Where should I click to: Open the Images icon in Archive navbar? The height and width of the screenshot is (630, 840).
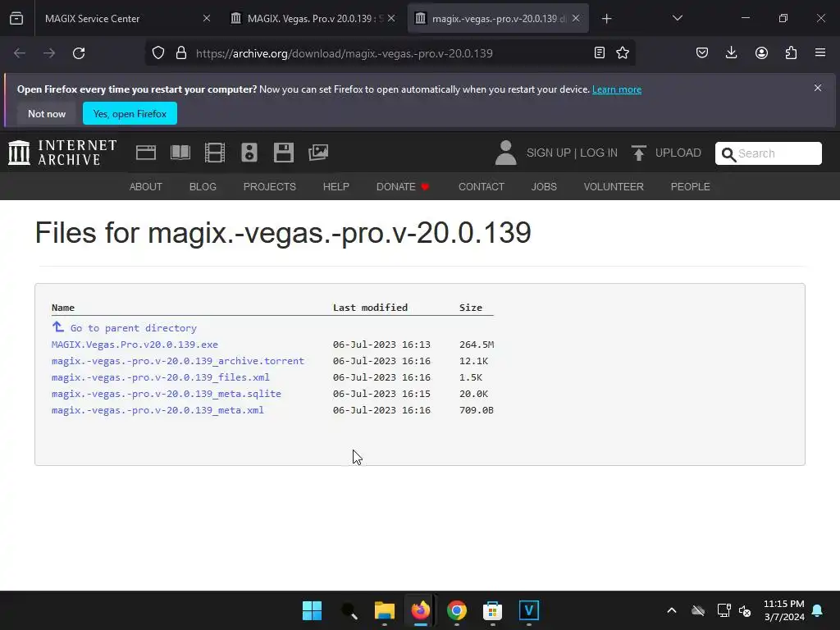tap(318, 153)
